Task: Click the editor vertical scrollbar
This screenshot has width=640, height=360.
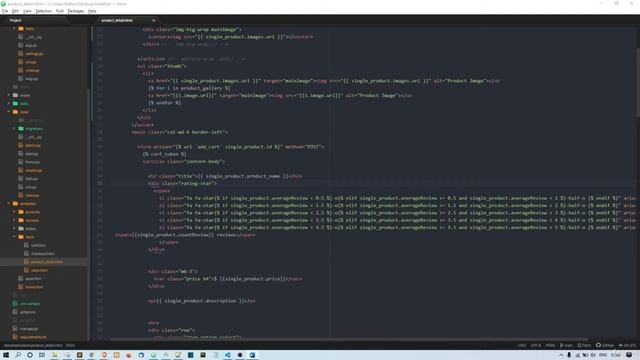Action: [638, 82]
